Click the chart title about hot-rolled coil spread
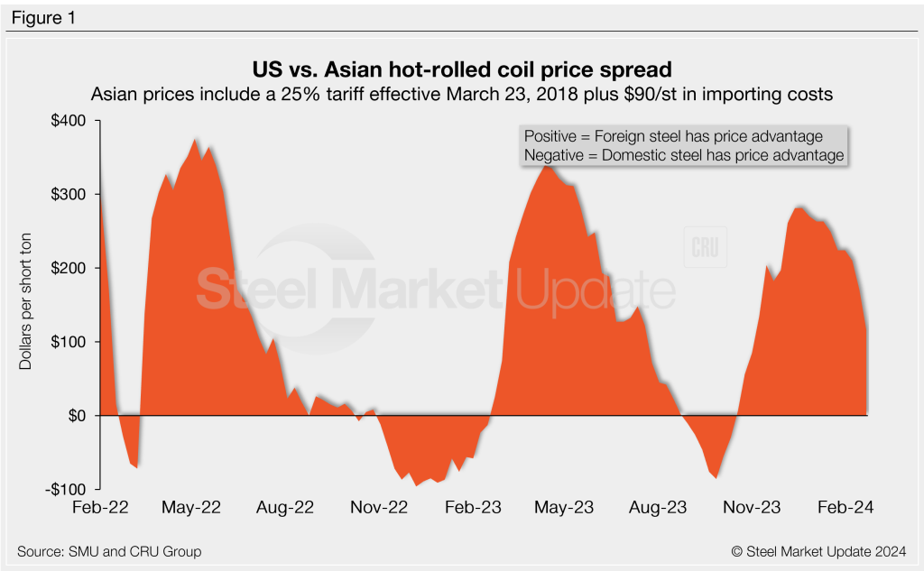The width and height of the screenshot is (924, 571). click(461, 69)
